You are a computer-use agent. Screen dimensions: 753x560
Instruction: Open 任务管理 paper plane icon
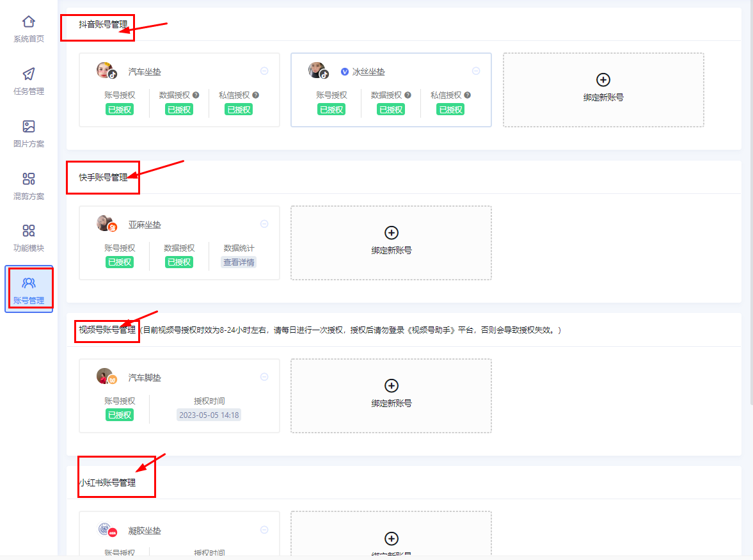(x=29, y=74)
